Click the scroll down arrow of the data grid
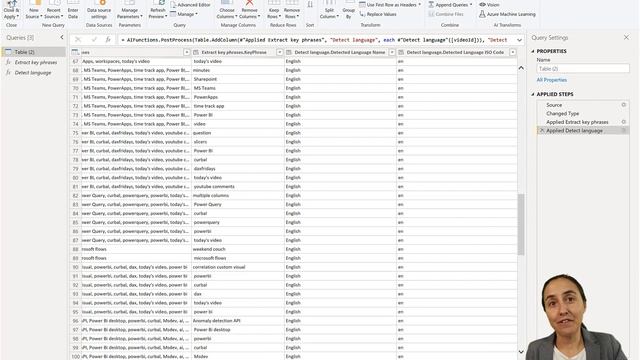Viewport: 640px width, 360px height. tap(521, 351)
